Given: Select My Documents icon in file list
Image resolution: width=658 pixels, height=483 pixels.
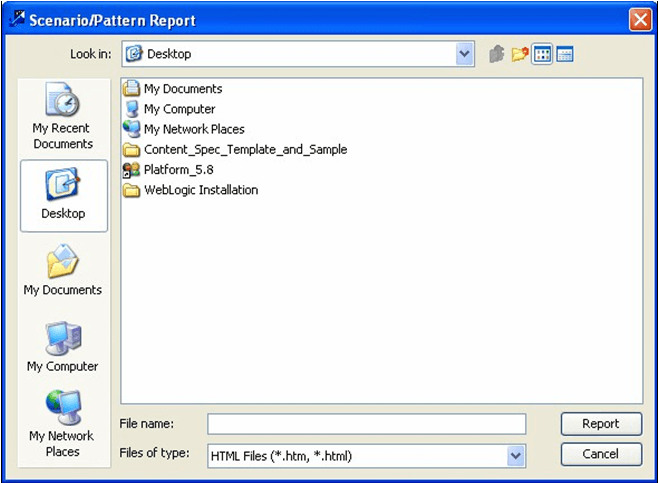Looking at the screenshot, I should click(x=131, y=89).
